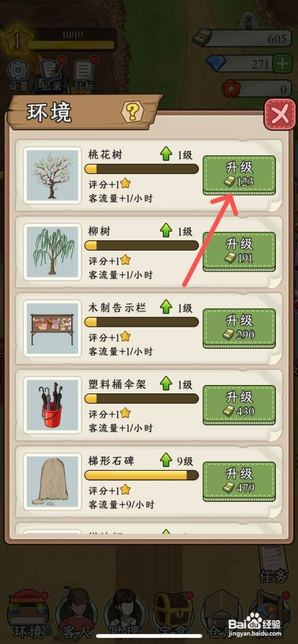Upgrade 梯形石碑 for 479 cash
Image resolution: width=298 pixels, height=644 pixels.
tap(239, 482)
